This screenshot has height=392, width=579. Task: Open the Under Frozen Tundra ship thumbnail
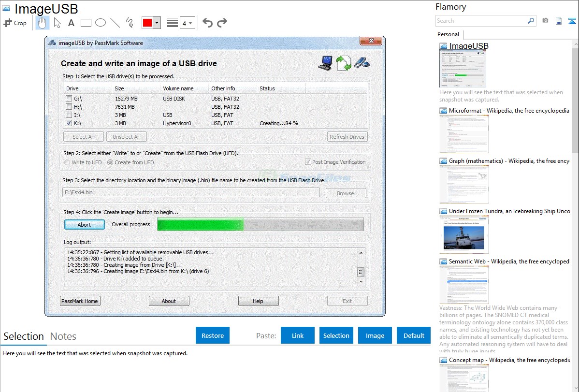(x=464, y=234)
